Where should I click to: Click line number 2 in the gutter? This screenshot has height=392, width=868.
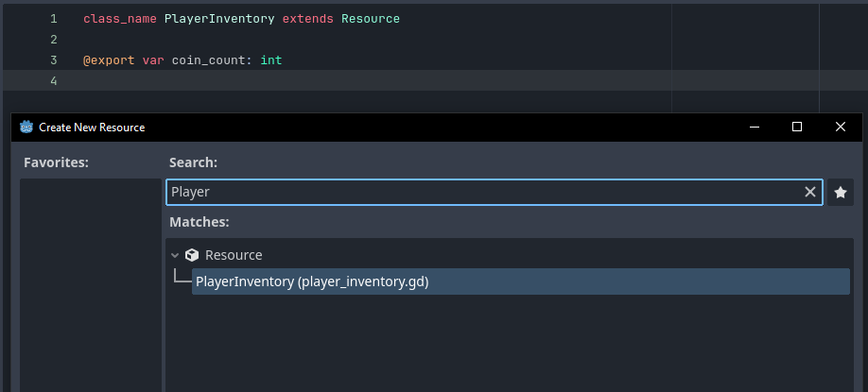(x=54, y=40)
